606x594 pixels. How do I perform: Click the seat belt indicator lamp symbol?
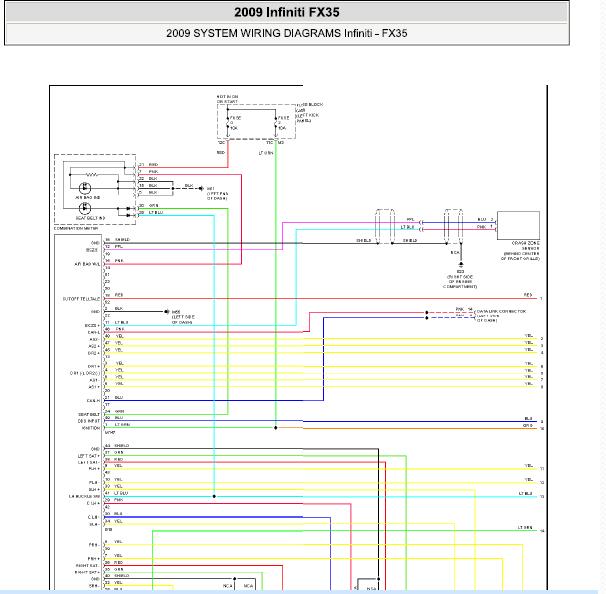pos(85,208)
